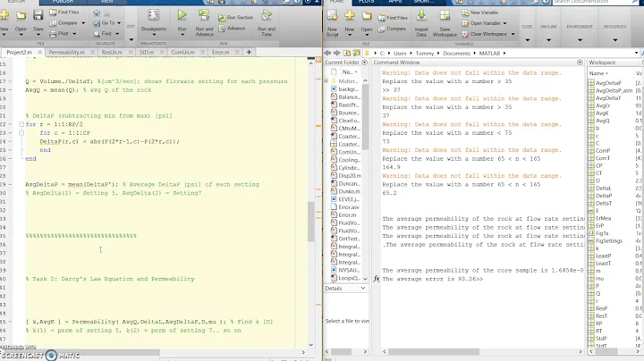644x361 pixels.
Task: Click the up one level folder icon
Action: pyautogui.click(x=347, y=53)
